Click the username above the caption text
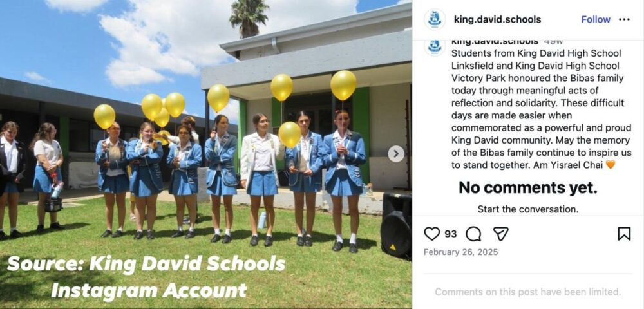 [495, 42]
